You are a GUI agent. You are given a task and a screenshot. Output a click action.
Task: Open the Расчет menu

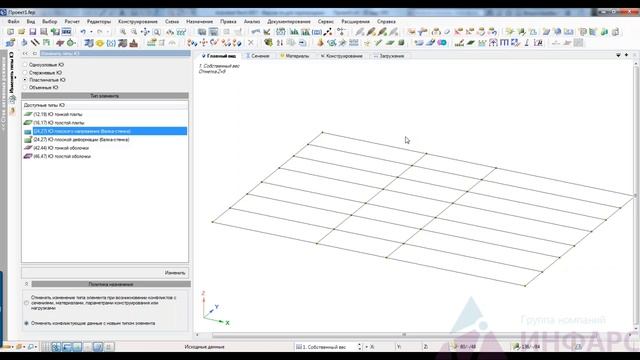[x=72, y=21]
